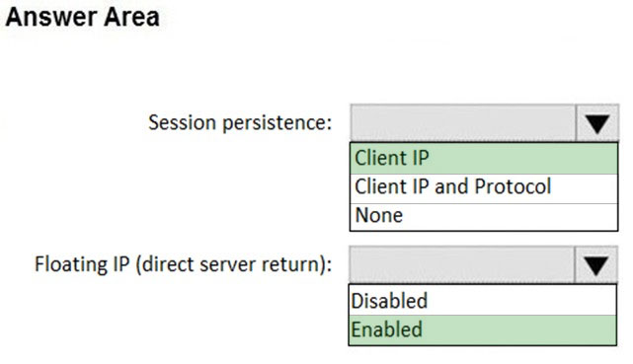This screenshot has width=633, height=364.
Task: Select the Client IP option
Action: (484, 159)
